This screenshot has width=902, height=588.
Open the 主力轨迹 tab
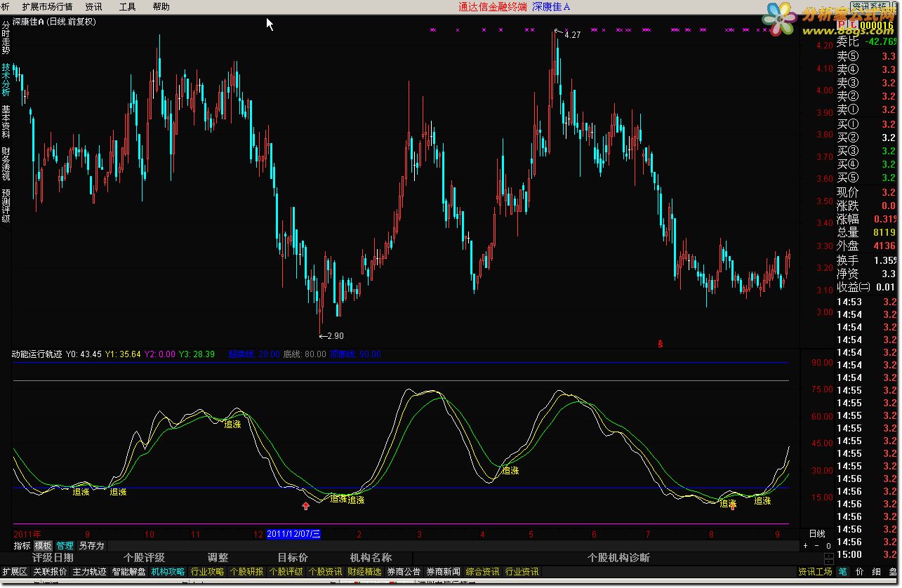pos(89,572)
